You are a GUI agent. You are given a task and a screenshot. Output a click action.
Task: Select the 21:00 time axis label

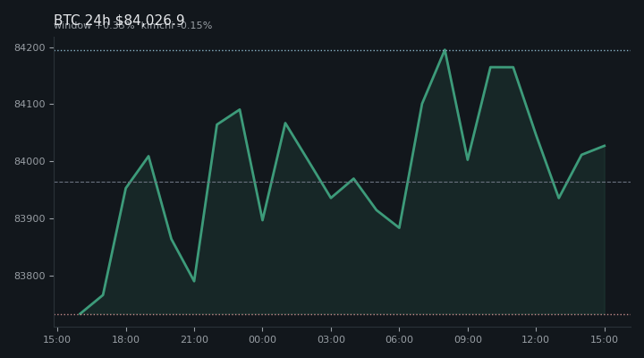[194, 339]
